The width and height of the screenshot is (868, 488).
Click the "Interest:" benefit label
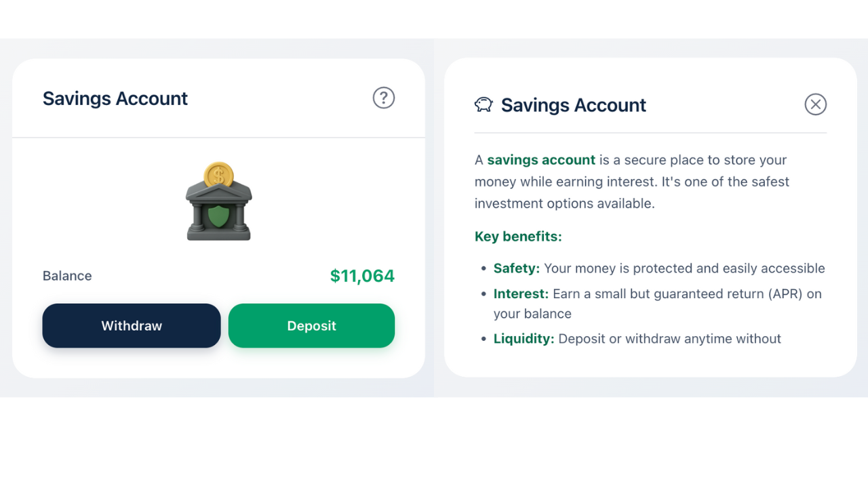[521, 293]
